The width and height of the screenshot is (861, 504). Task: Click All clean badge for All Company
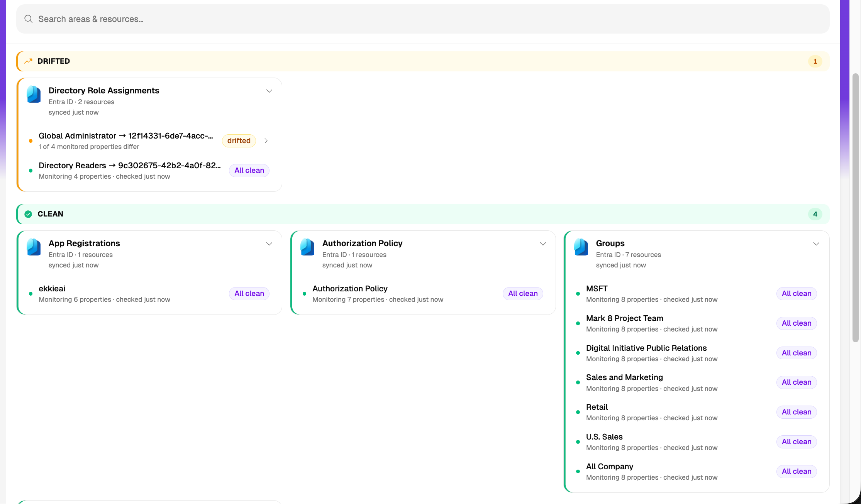797,472
